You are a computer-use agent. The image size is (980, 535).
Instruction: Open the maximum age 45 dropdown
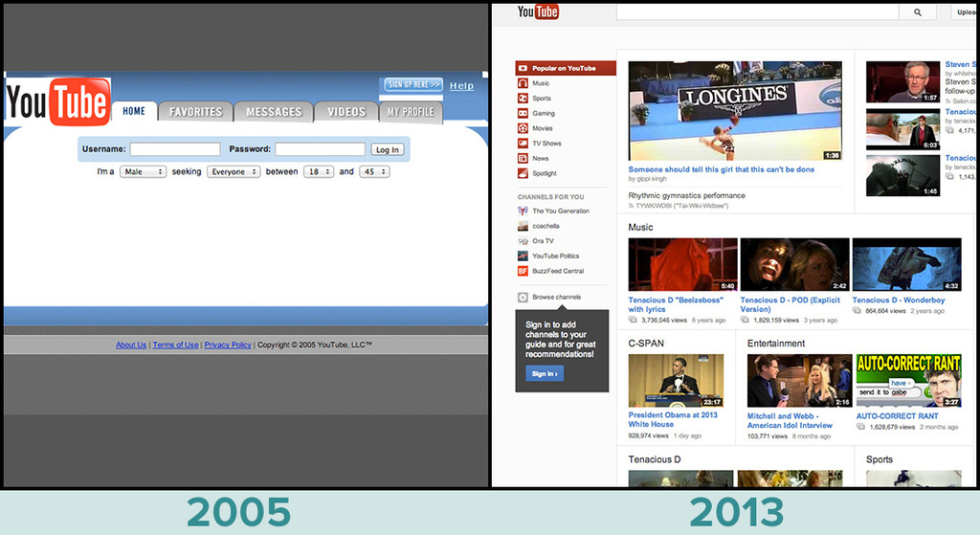click(374, 171)
